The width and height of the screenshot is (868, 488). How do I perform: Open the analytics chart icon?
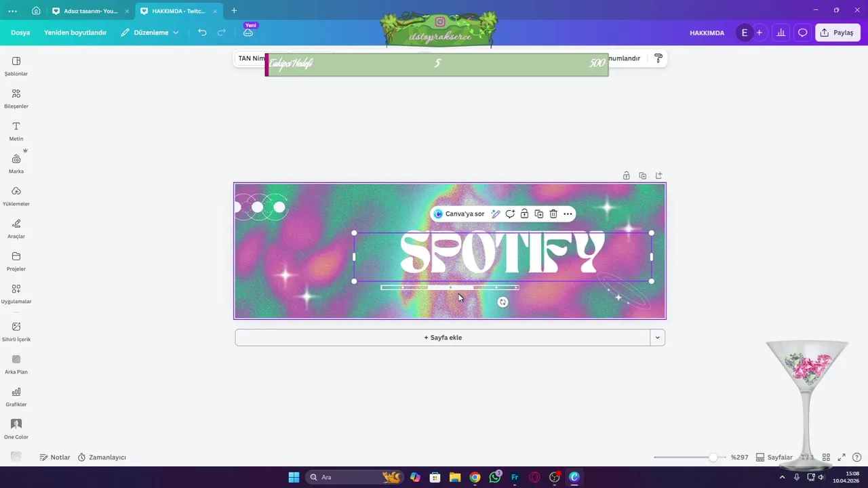[x=781, y=33]
